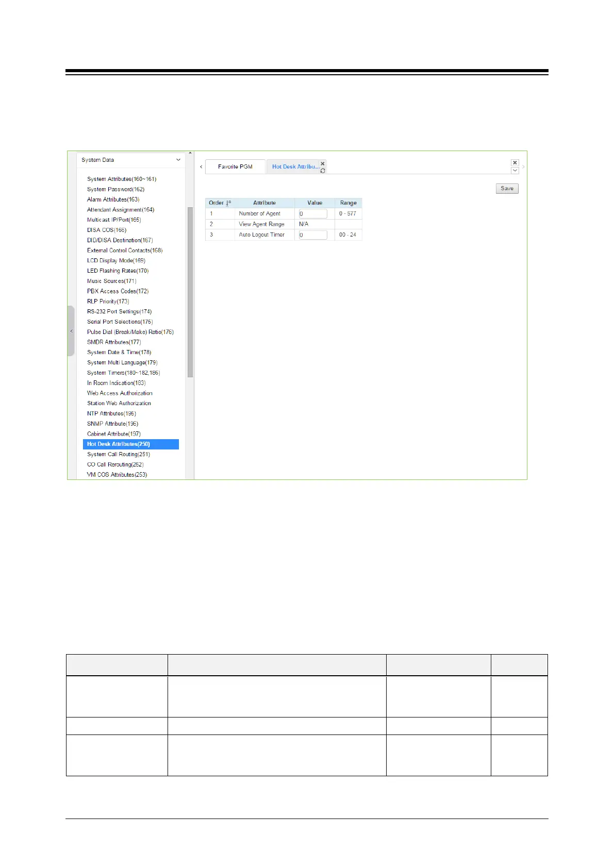Screen dimensions: 614x868
Task: Open System Timers(180~182,186)
Action: coord(124,373)
